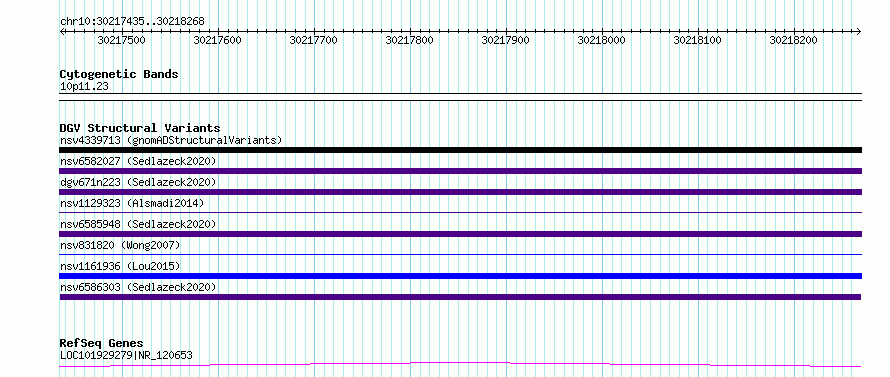Click ruler position 30217900

tap(505, 40)
